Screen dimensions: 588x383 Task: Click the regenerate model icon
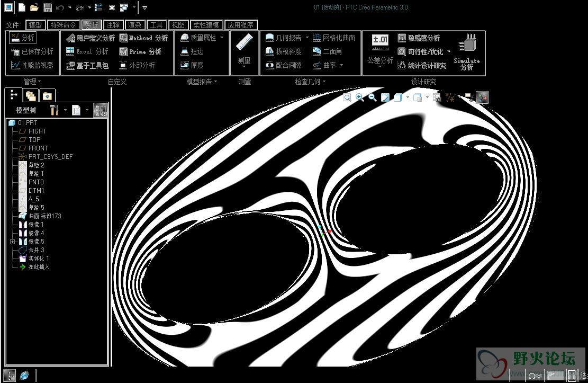98,7
